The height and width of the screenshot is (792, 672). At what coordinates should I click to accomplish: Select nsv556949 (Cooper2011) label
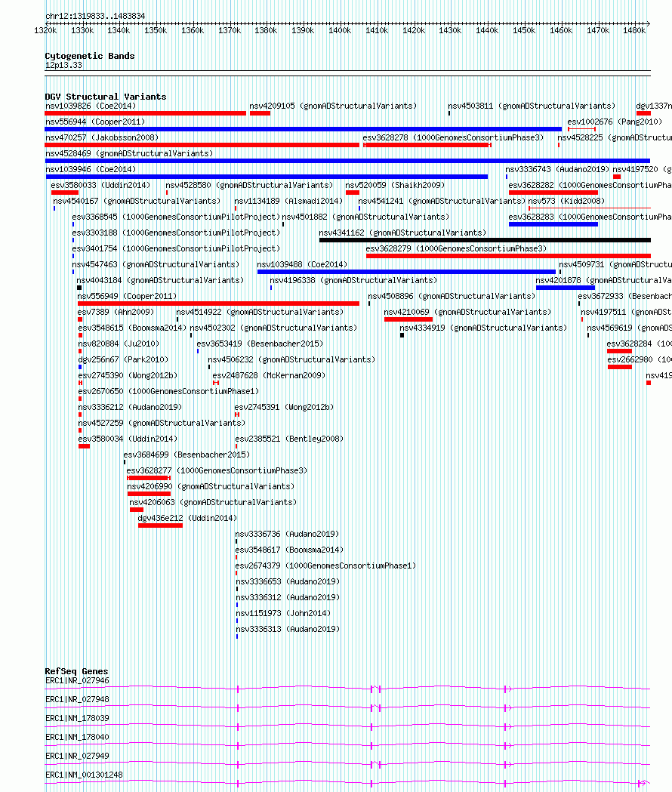127,296
